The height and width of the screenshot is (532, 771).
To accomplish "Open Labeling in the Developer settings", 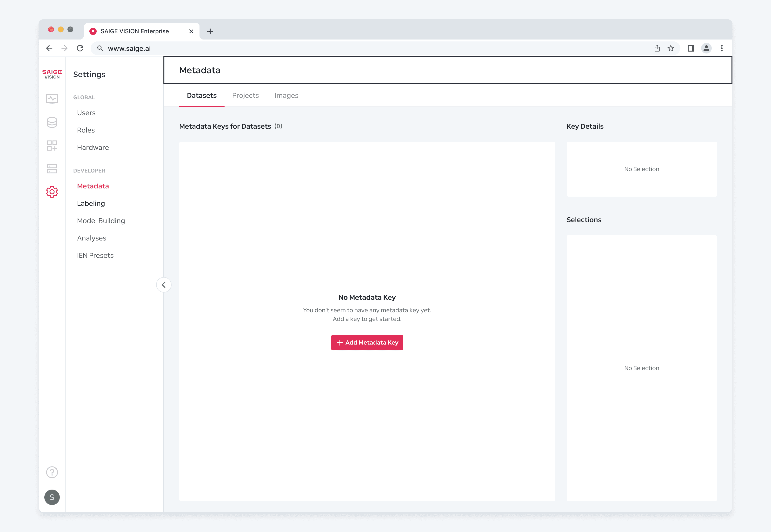I will (x=91, y=203).
